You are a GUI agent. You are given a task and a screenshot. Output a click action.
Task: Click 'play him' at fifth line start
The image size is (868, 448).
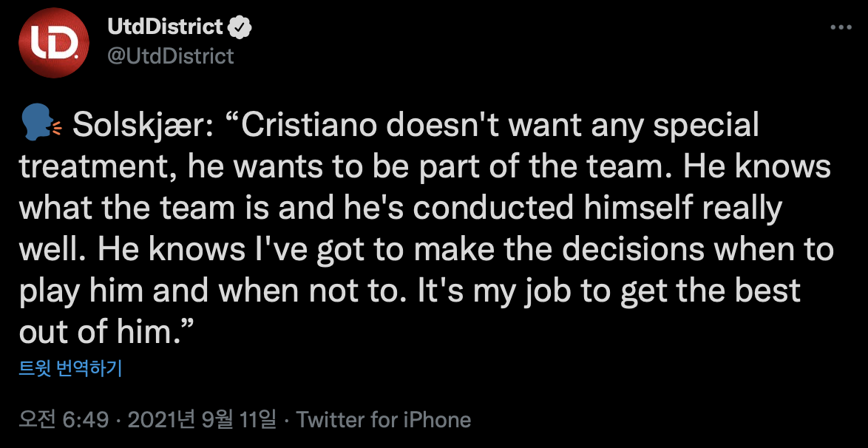pyautogui.click(x=81, y=292)
